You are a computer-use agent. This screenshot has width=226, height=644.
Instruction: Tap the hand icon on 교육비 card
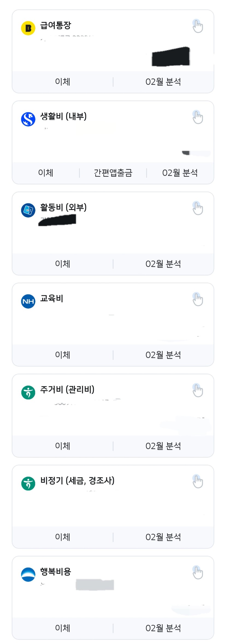(198, 299)
